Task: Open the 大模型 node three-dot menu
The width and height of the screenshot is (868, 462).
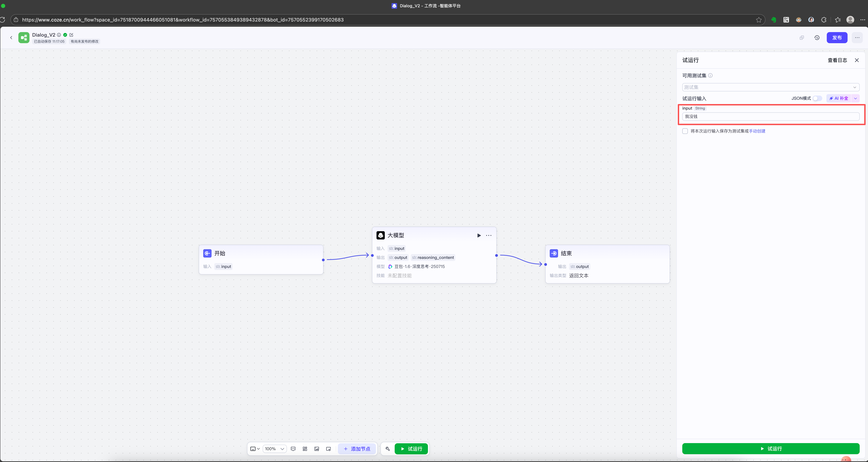Action: tap(489, 235)
